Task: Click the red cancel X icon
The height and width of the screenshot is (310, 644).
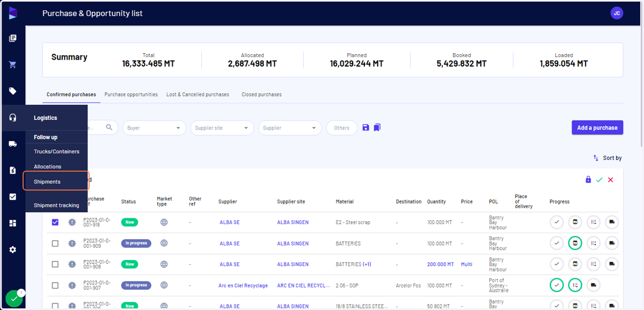Action: (x=611, y=180)
